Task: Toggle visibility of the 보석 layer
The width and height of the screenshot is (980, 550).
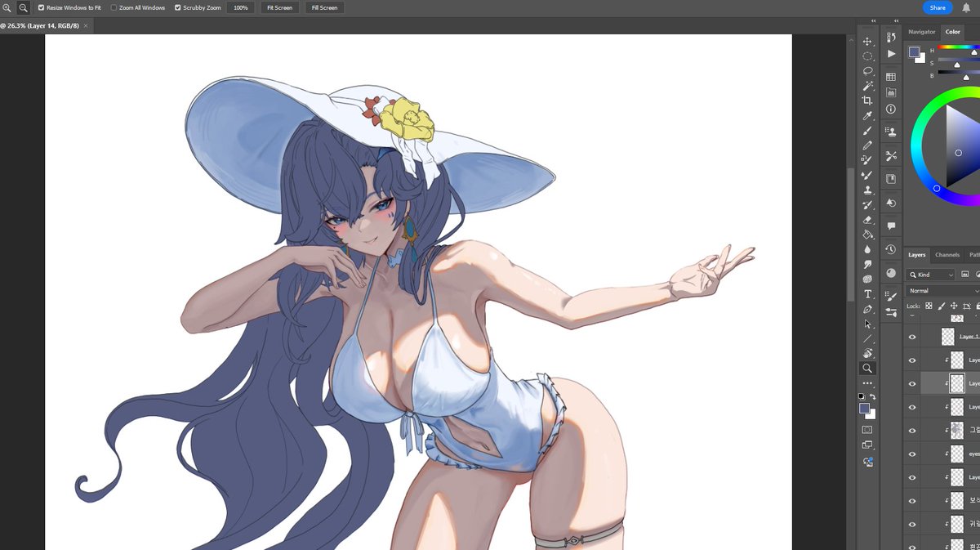Action: click(912, 499)
